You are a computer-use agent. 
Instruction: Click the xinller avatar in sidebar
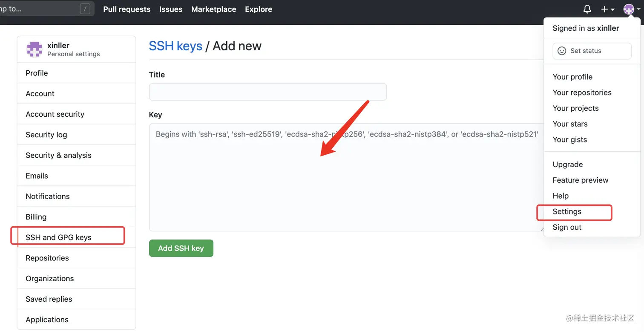[34, 49]
